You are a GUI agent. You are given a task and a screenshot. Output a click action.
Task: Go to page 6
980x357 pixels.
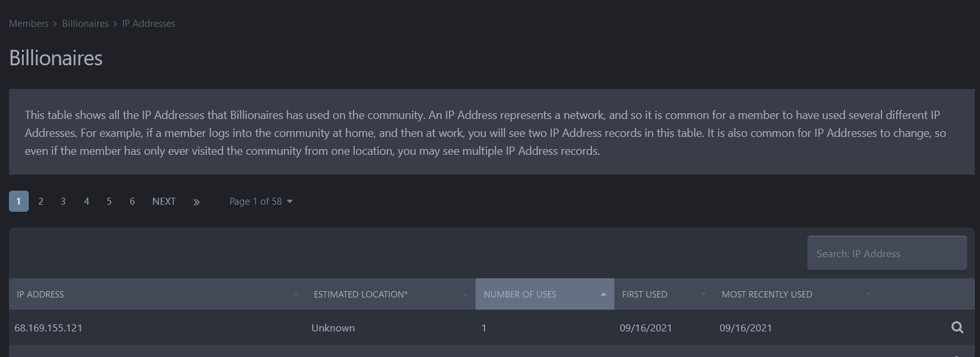pos(132,202)
